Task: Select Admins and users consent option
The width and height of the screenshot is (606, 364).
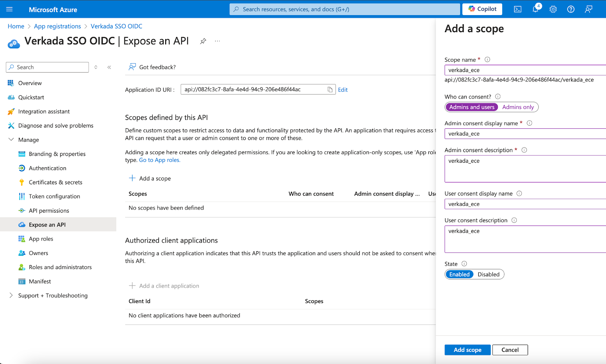Action: [x=472, y=107]
